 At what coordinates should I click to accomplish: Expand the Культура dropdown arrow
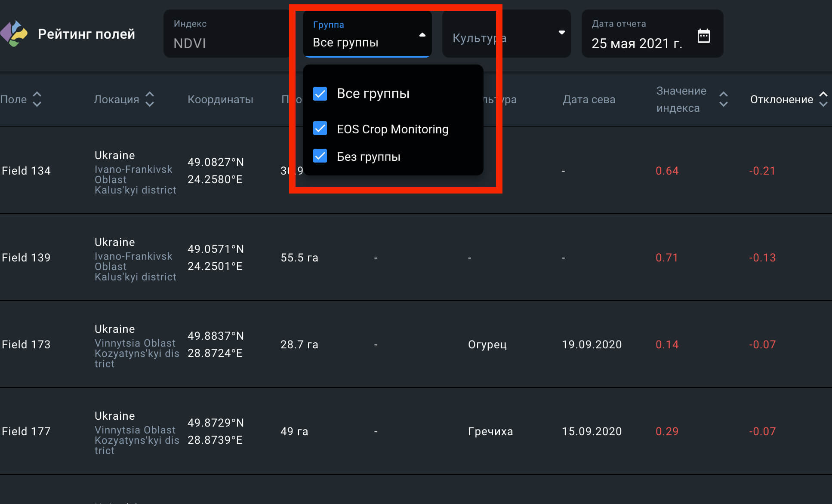point(561,33)
